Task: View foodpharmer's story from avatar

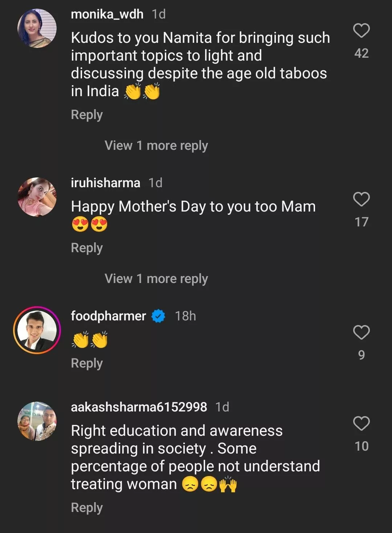Action: 37,330
